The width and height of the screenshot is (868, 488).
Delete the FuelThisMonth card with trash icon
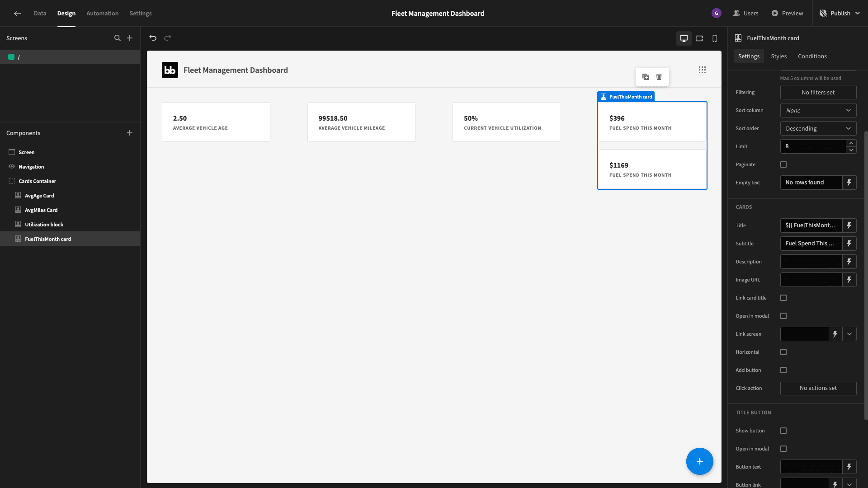coord(659,77)
